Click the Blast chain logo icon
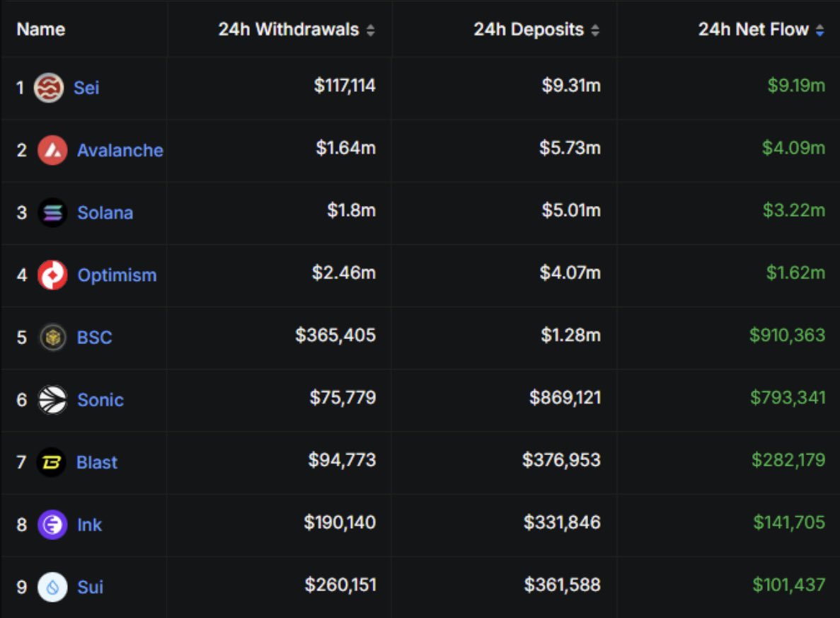Viewport: 840px width, 618px height. (x=52, y=462)
